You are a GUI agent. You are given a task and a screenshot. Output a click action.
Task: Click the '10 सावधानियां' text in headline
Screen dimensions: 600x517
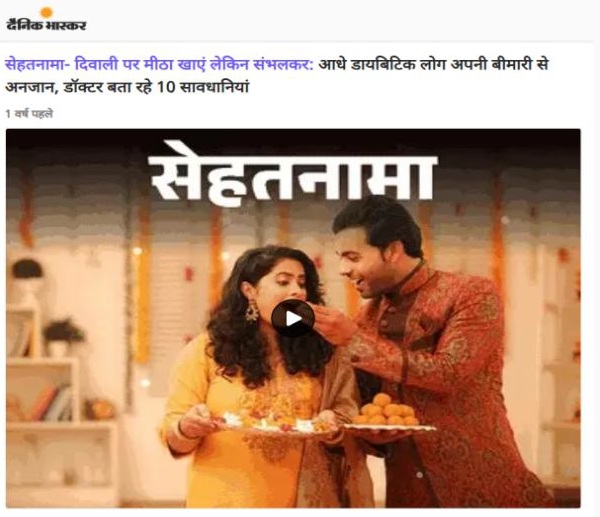pos(203,87)
